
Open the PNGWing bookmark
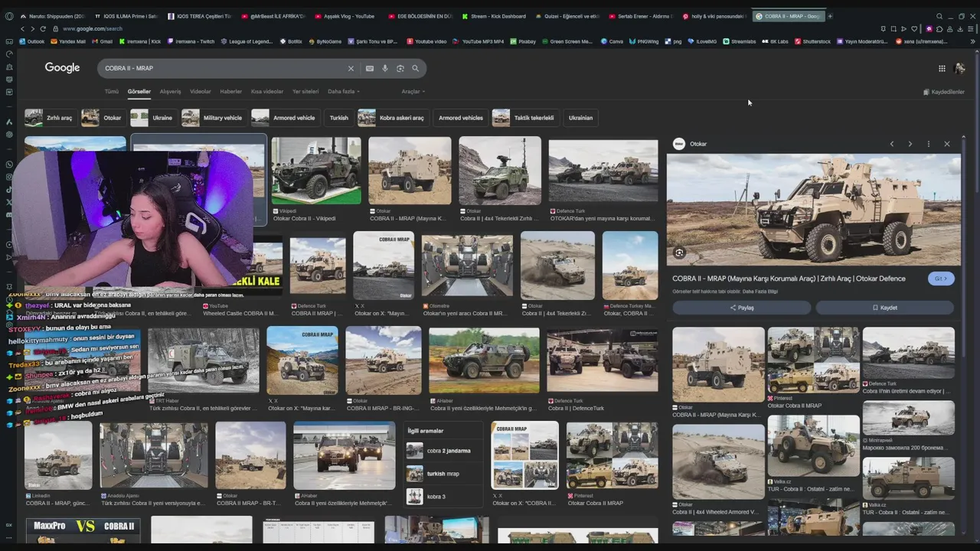tap(644, 41)
